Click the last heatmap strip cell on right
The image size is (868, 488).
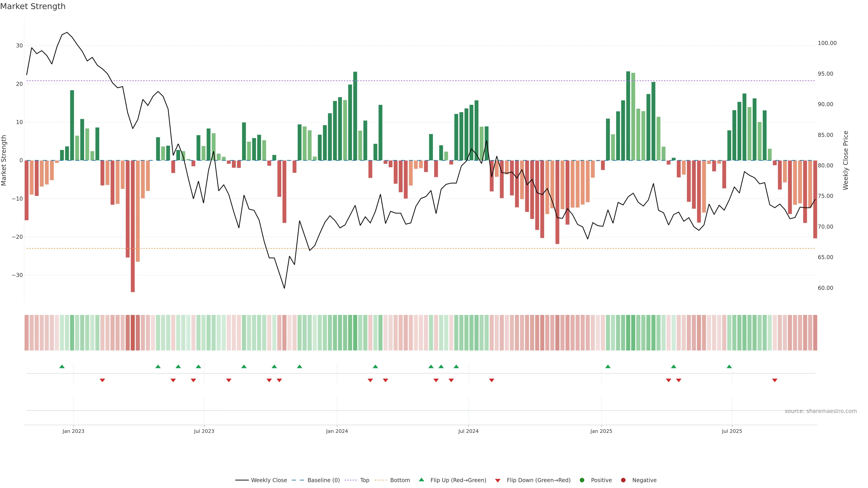point(815,333)
